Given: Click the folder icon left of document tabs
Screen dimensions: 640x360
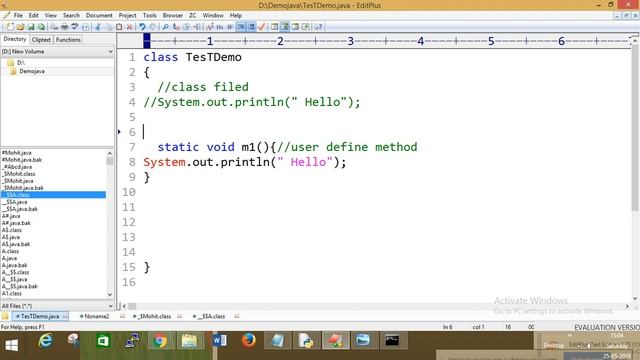Looking at the screenshot, I should pyautogui.click(x=5, y=316).
